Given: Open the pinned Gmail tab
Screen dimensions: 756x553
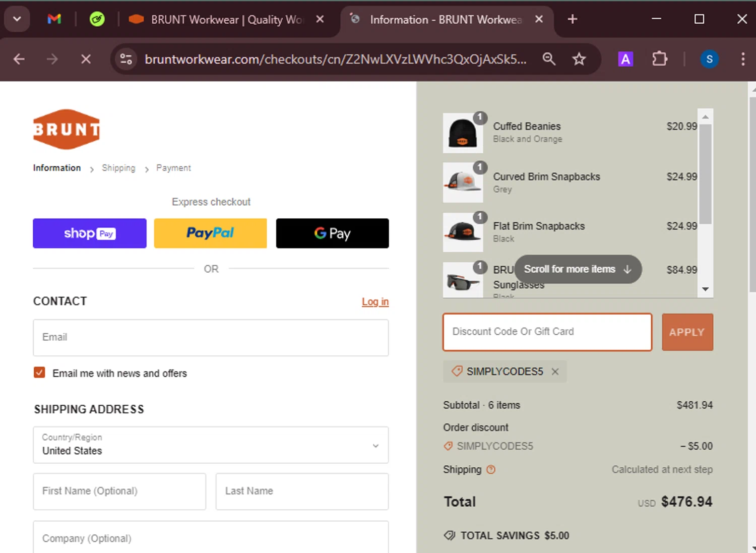Looking at the screenshot, I should point(54,19).
